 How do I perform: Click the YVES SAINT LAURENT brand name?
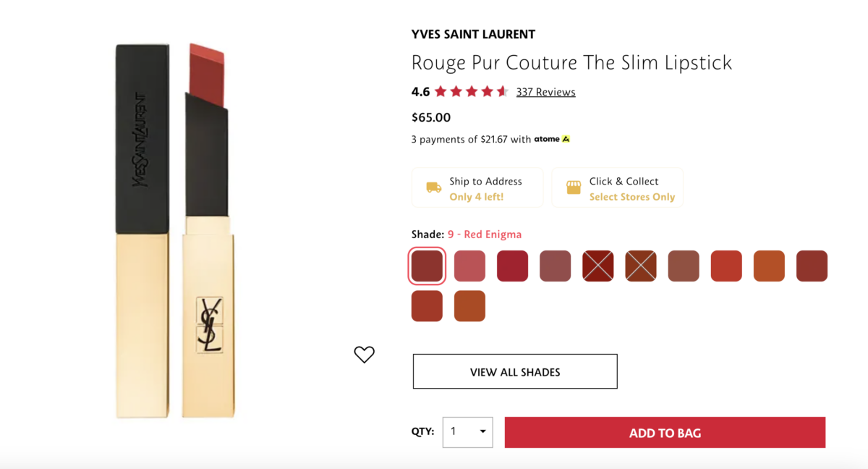point(472,34)
